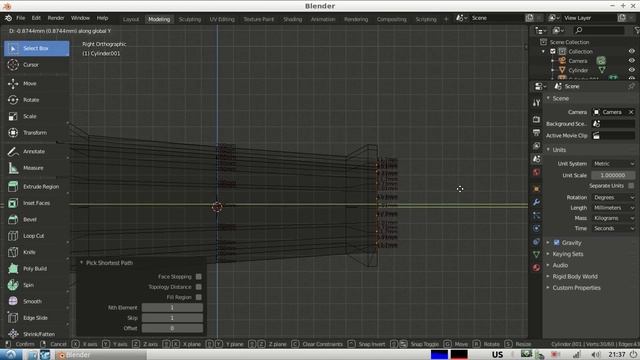Click the Active Movie Clip field

coord(613,136)
